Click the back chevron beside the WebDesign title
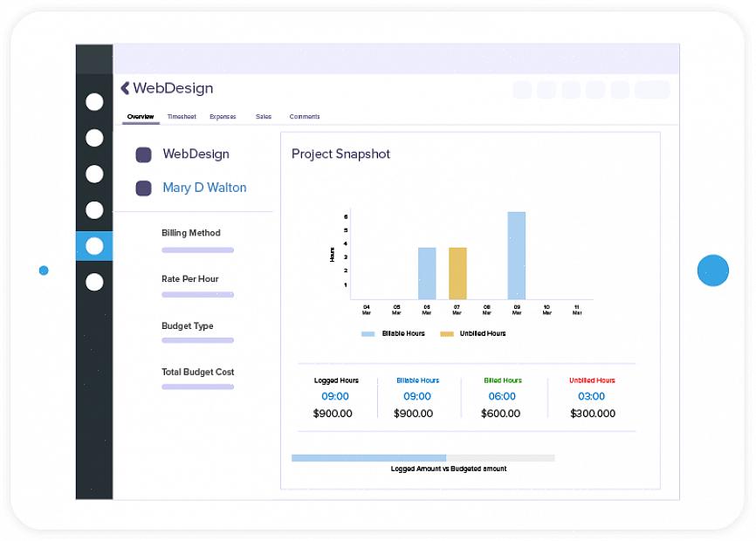This screenshot has height=541, width=756. pyautogui.click(x=125, y=88)
